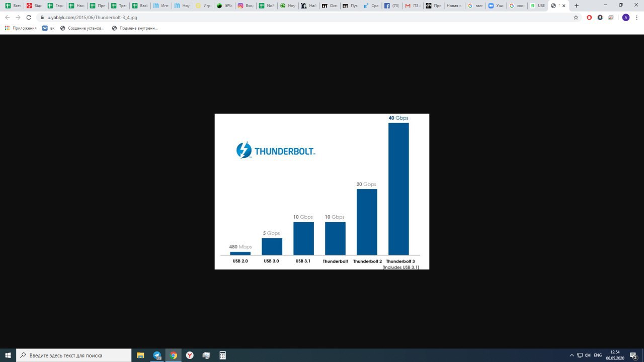Switch to the Гара tab
The width and height of the screenshot is (644, 362).
pyautogui.click(x=55, y=6)
